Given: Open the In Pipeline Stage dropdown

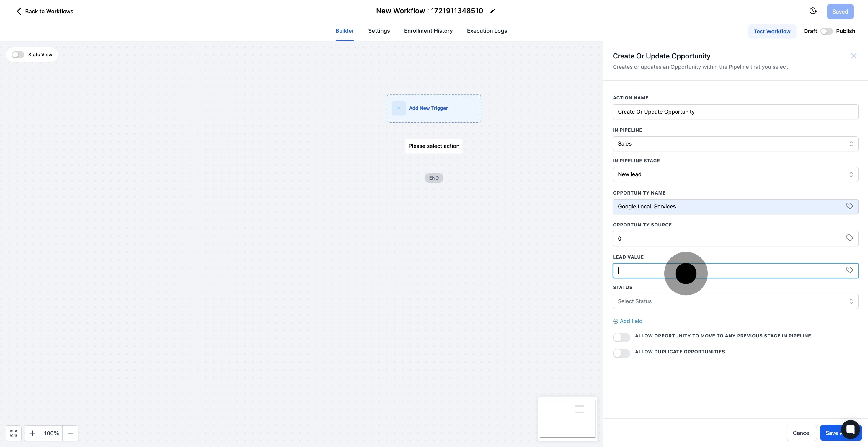Looking at the screenshot, I should (x=735, y=174).
